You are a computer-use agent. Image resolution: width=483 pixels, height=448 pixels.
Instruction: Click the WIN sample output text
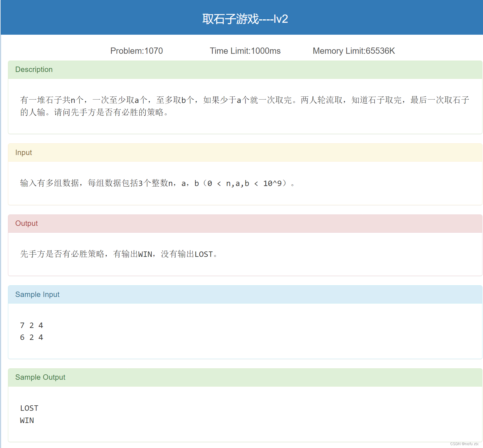point(27,420)
